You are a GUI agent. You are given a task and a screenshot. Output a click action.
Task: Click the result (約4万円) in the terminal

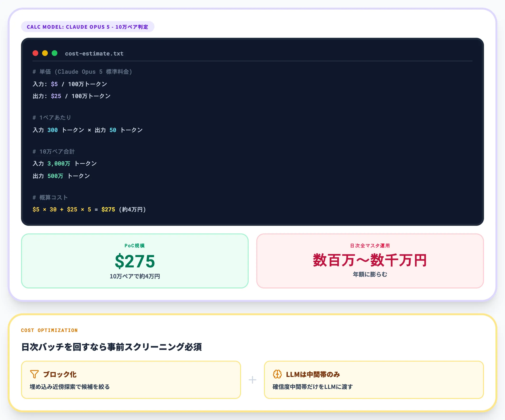(132, 210)
